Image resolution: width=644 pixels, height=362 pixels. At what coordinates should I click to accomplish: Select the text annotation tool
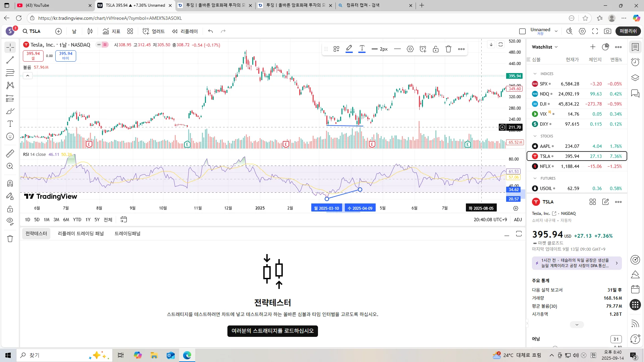point(10,124)
